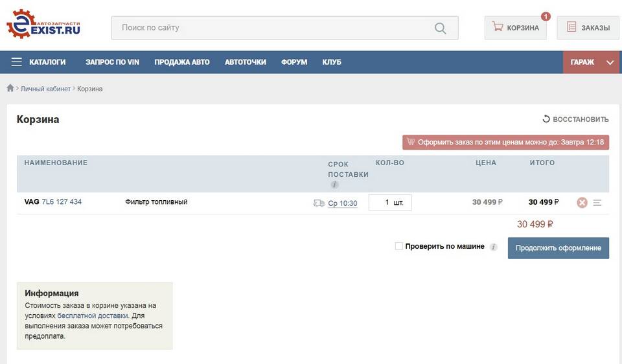
Task: Click the home breadcrumb icon
Action: click(x=10, y=88)
